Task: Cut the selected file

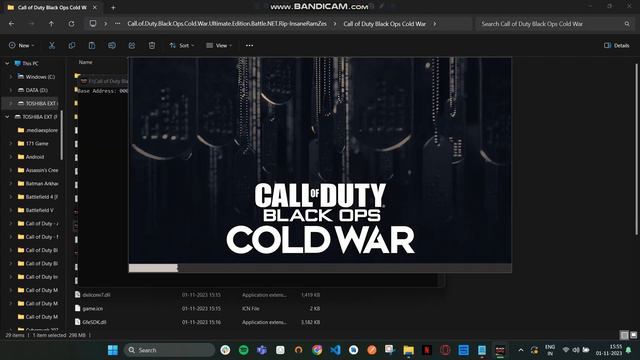Action: coord(51,45)
